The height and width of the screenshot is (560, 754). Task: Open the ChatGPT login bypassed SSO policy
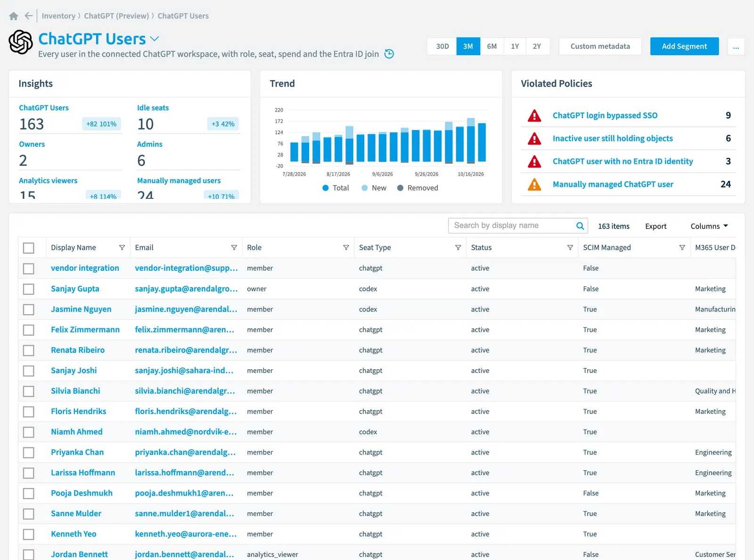click(605, 115)
